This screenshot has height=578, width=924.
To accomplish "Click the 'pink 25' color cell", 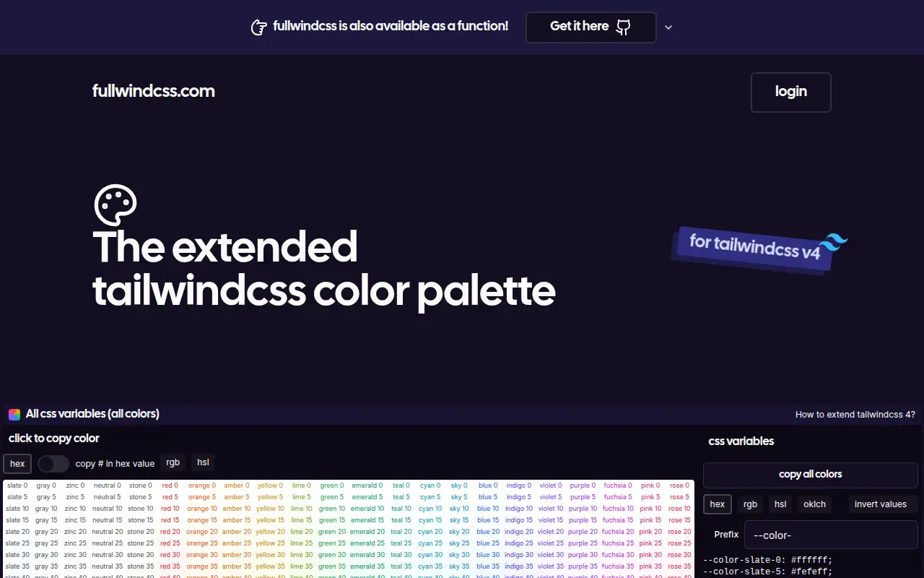I will (650, 543).
